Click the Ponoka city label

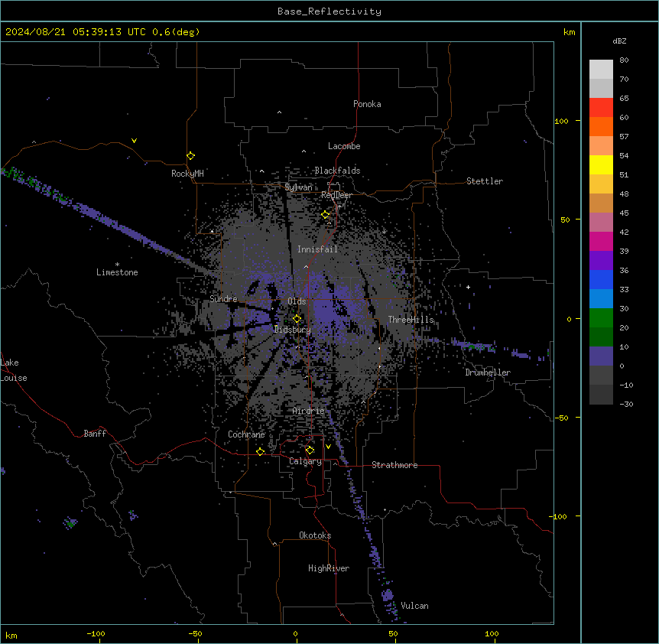tap(367, 104)
